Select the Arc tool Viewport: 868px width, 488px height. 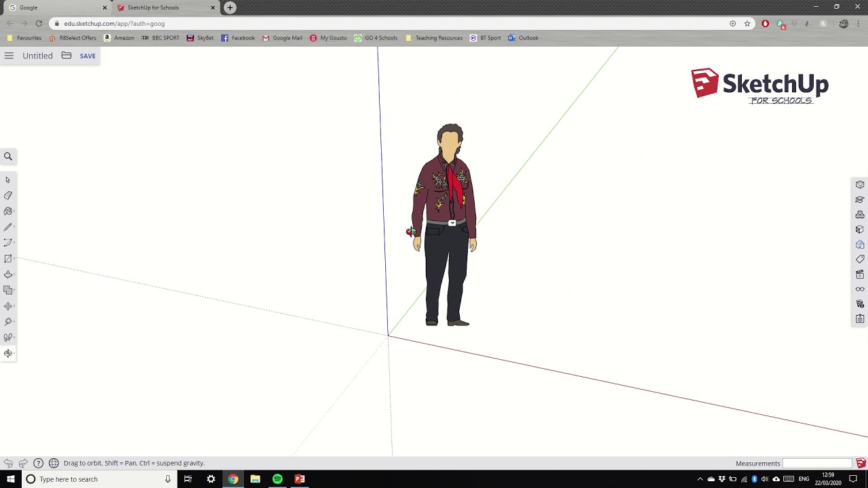(8, 243)
